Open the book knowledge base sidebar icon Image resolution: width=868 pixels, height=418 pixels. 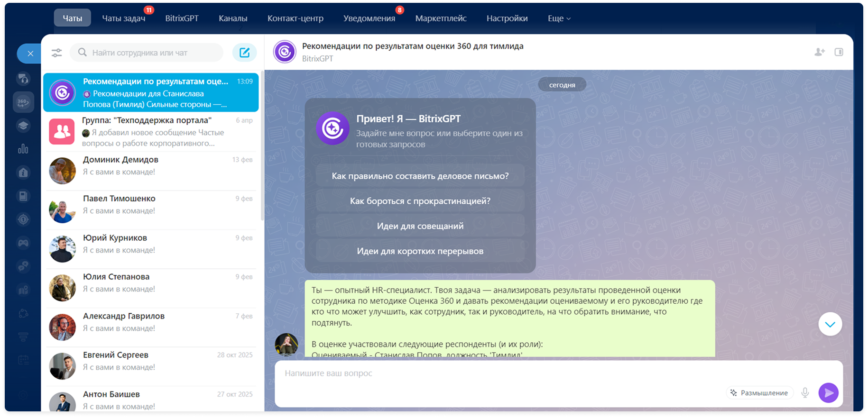click(x=23, y=196)
